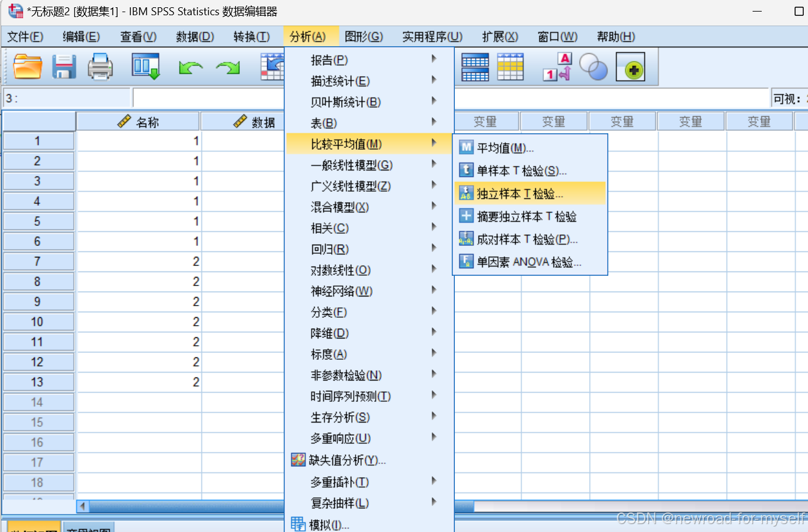Click 名称 cell value 2 in row 10
The height and width of the screenshot is (532, 808).
click(x=139, y=322)
